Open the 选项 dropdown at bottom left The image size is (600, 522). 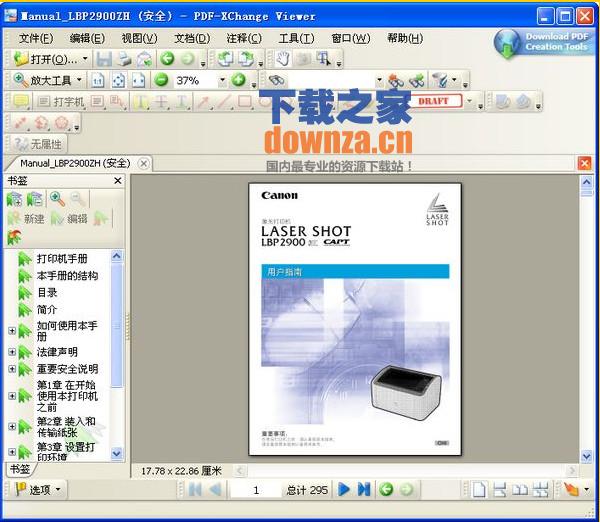pyautogui.click(x=38, y=489)
